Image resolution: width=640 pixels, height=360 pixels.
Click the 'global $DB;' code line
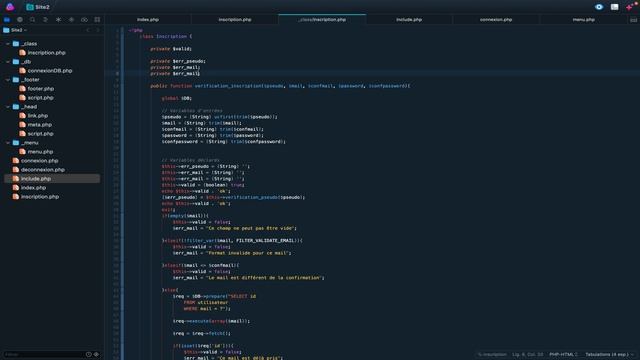point(176,98)
